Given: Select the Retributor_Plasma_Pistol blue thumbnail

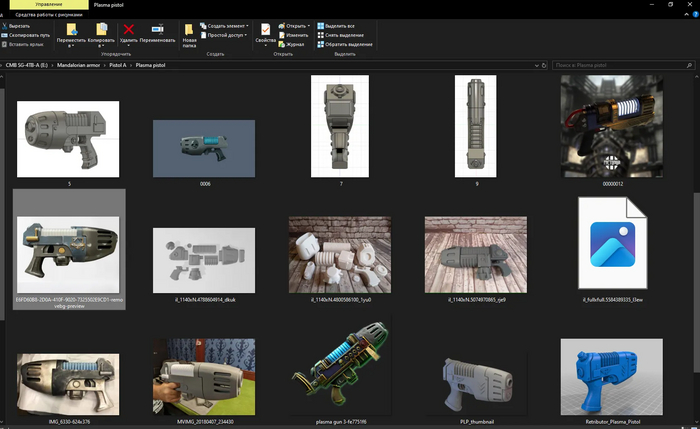Looking at the screenshot, I should tap(611, 376).
